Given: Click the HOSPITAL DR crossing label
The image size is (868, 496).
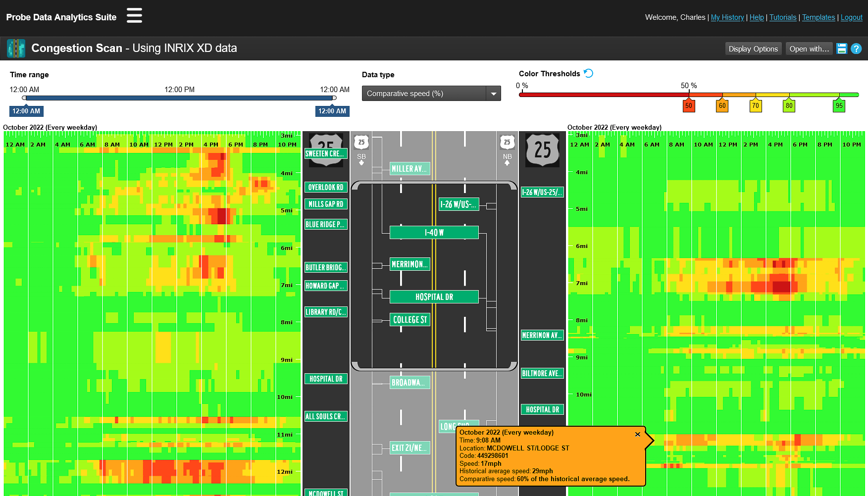Looking at the screenshot, I should (x=433, y=297).
